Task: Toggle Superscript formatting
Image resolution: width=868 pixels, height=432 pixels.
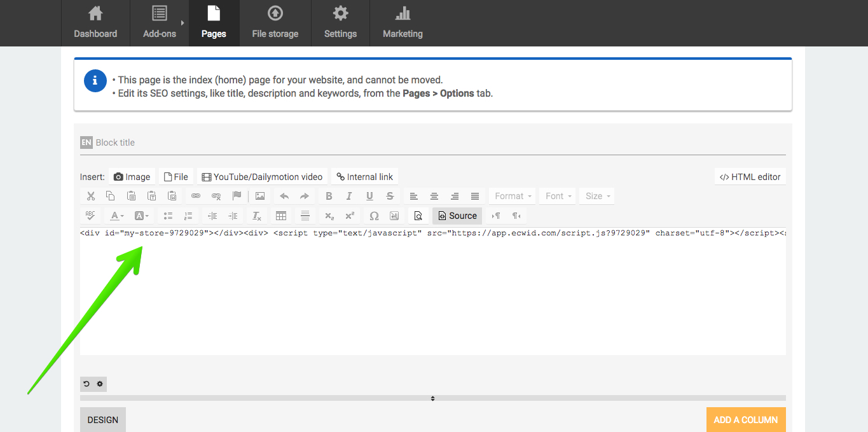Action: (x=350, y=216)
